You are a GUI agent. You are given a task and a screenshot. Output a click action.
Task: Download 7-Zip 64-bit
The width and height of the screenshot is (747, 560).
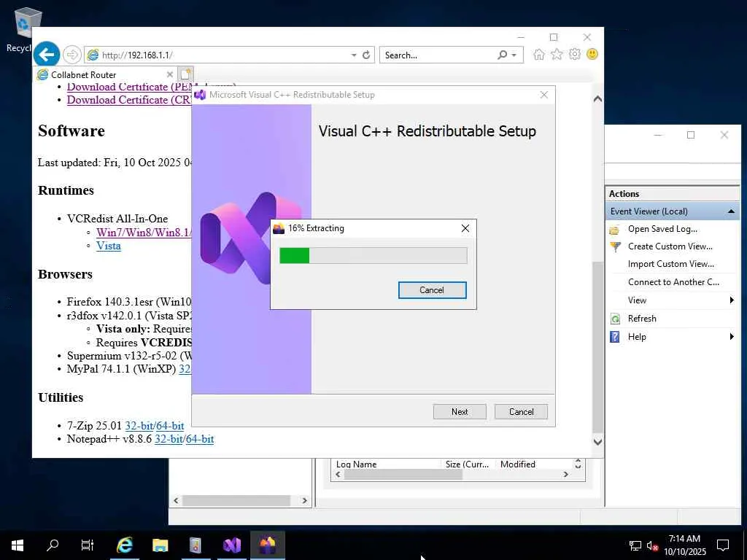pyautogui.click(x=170, y=425)
